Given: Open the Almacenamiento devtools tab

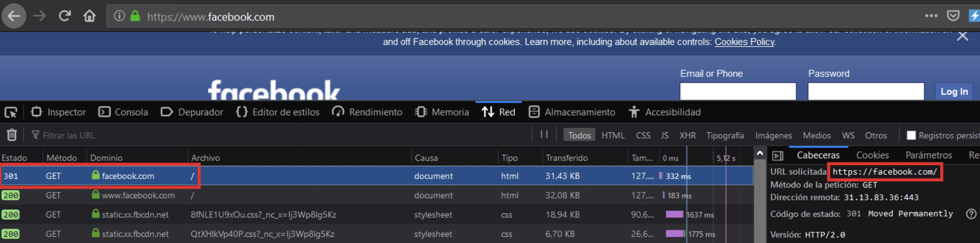Looking at the screenshot, I should (572, 112).
